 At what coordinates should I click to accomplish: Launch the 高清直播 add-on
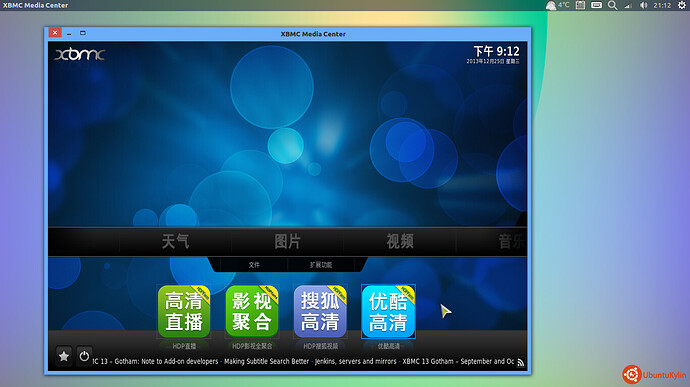pyautogui.click(x=184, y=312)
